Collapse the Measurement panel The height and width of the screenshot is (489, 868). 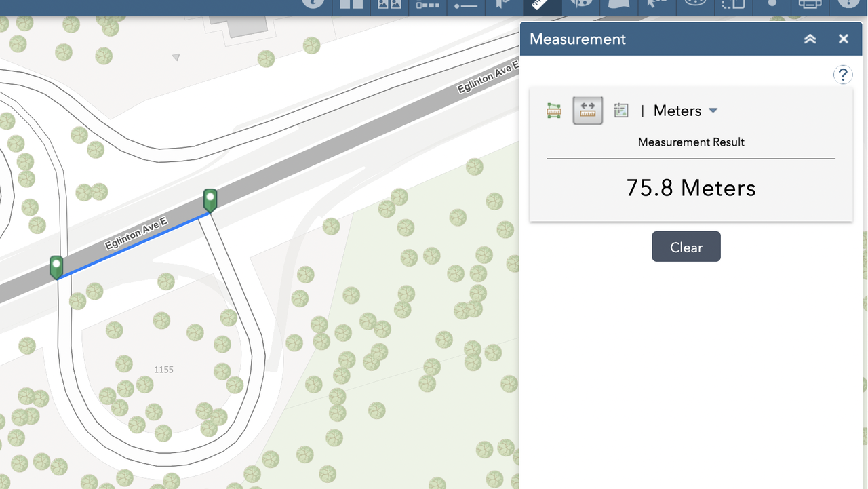(810, 39)
